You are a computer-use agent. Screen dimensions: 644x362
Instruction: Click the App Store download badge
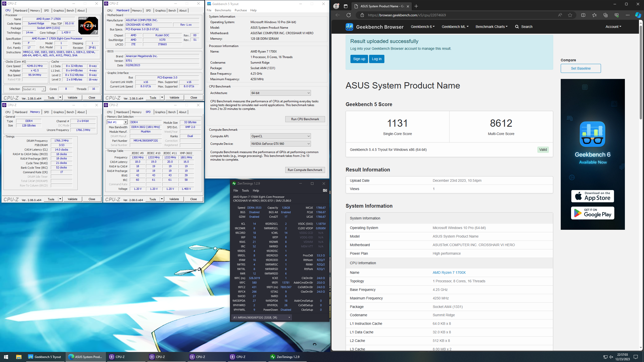(x=592, y=196)
